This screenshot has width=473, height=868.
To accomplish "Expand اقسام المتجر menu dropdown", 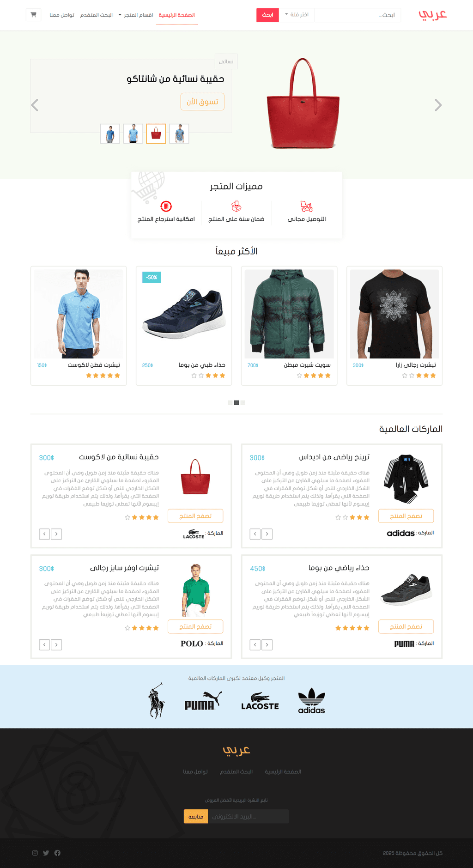I will [136, 15].
